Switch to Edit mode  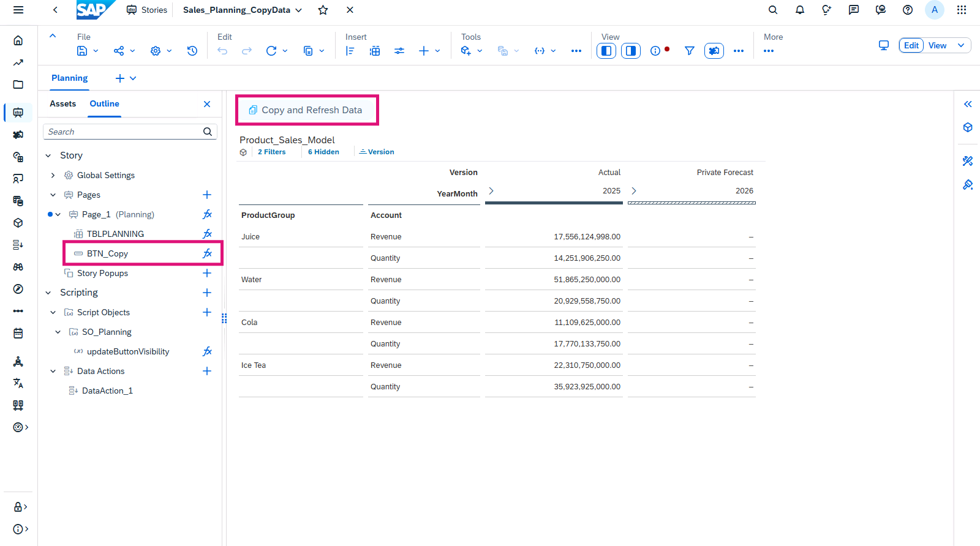coord(911,45)
